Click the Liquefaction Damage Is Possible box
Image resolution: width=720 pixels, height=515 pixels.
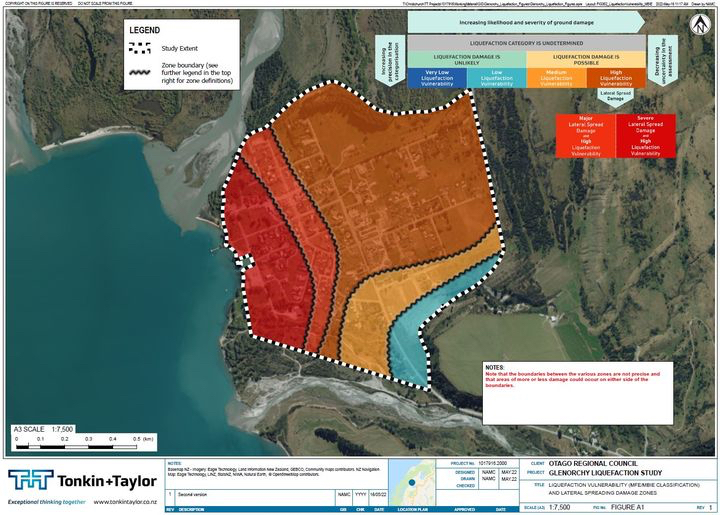coord(585,61)
